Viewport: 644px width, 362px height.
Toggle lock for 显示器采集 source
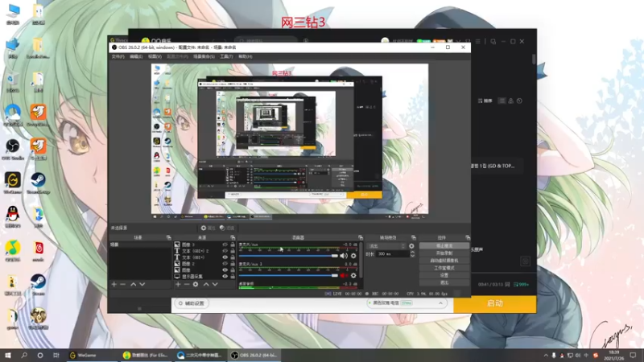233,276
